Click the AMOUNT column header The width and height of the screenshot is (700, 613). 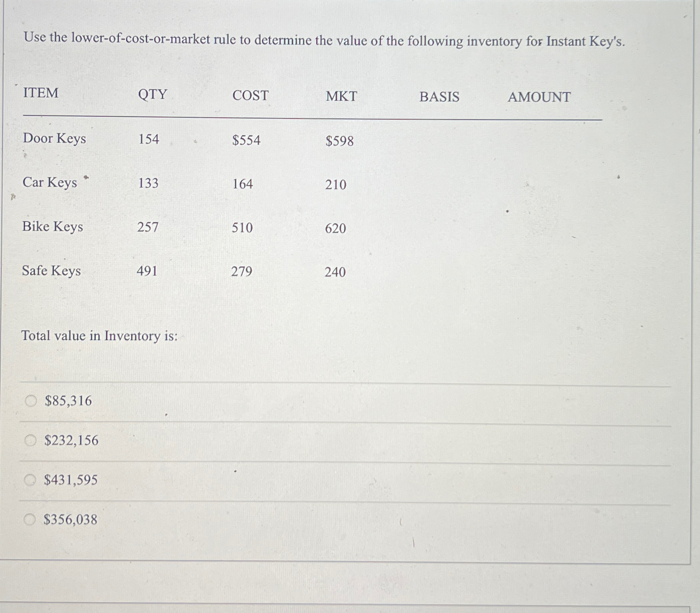tap(539, 97)
